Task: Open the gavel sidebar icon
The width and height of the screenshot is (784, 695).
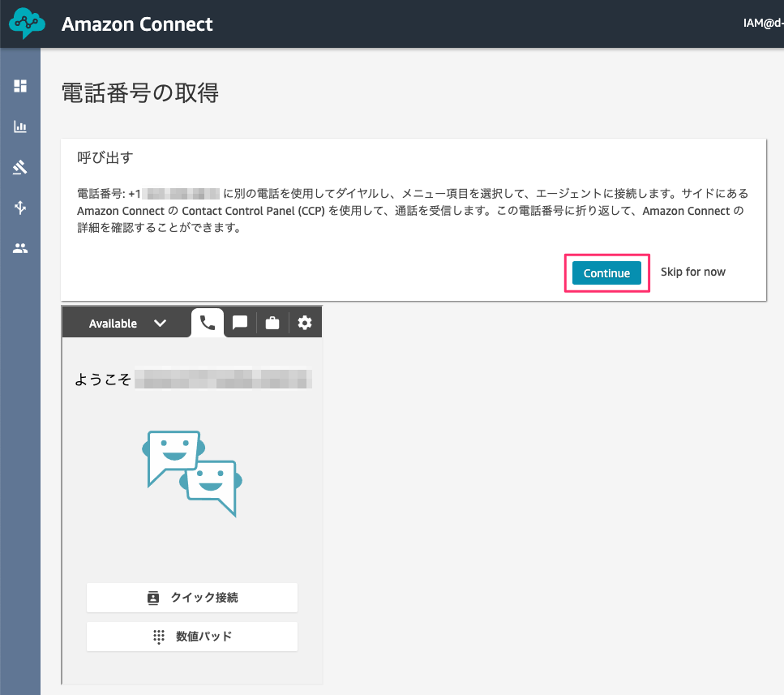Action: pyautogui.click(x=20, y=167)
